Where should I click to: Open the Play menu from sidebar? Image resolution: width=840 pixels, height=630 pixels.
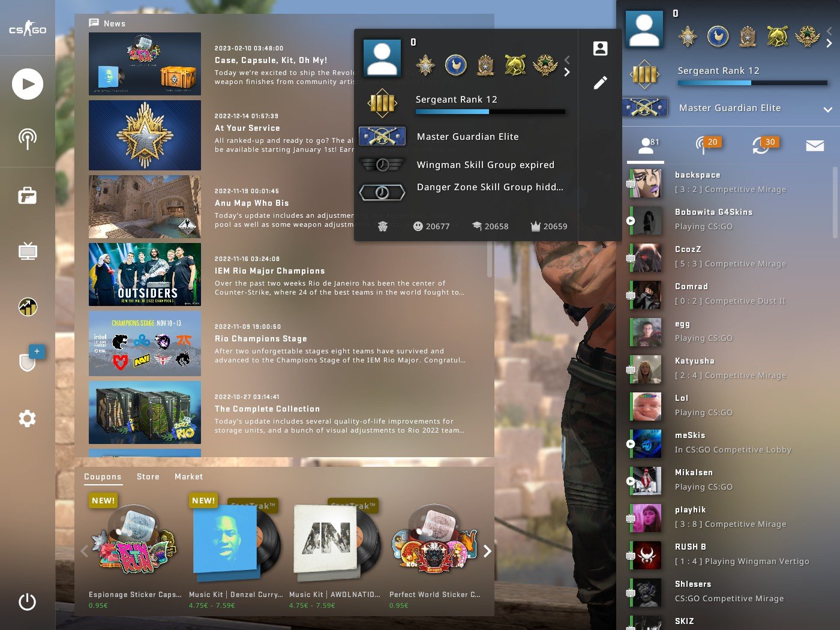[x=28, y=84]
